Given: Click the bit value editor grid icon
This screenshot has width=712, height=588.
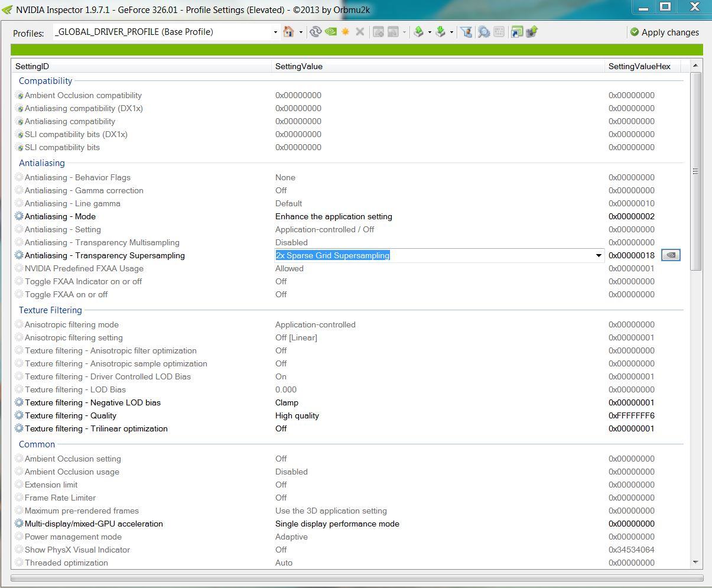Looking at the screenshot, I should 499,32.
